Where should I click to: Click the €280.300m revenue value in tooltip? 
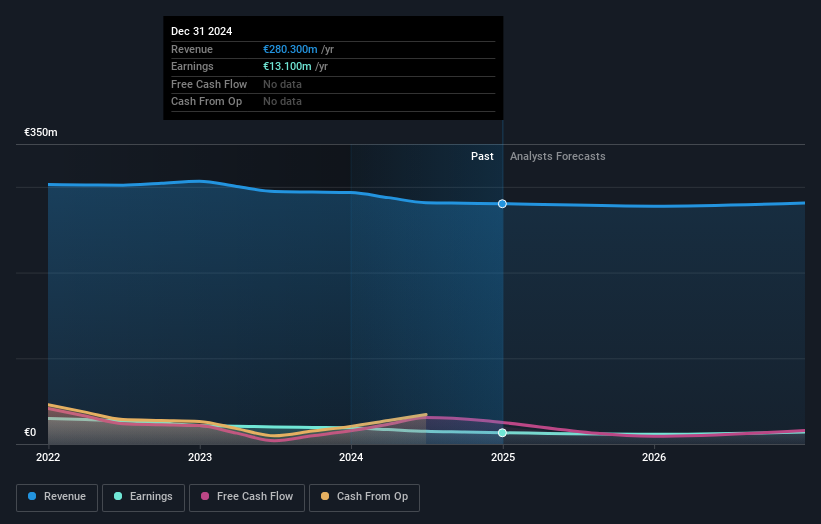(290, 49)
